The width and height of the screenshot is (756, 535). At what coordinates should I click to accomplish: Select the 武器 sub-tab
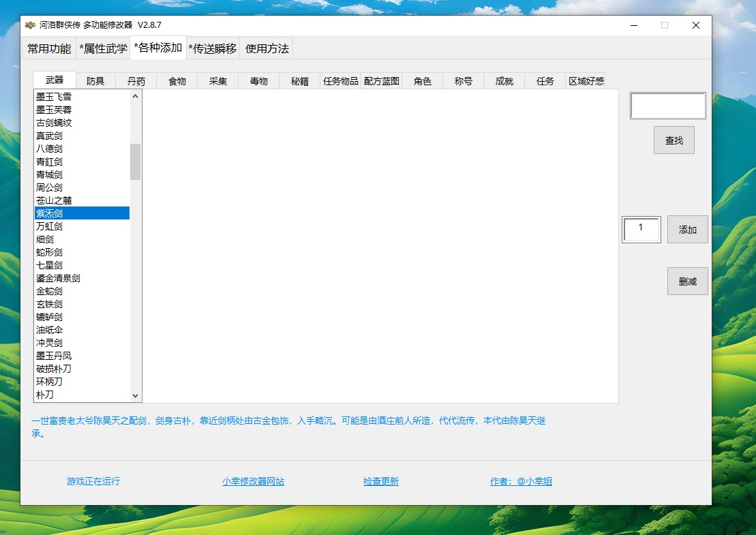[55, 80]
